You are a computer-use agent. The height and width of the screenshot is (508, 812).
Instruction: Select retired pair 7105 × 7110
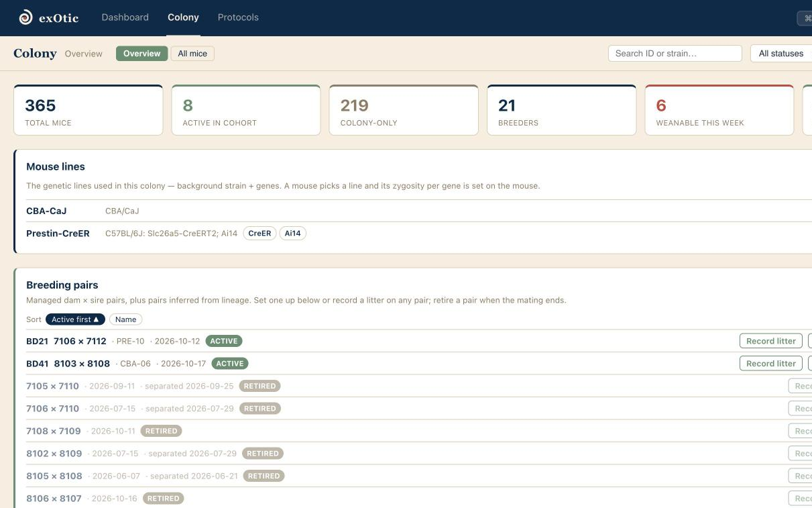point(52,386)
